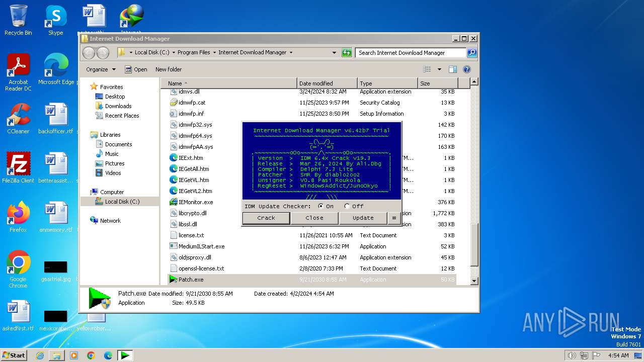Click the Close button in the patch dialog
Viewport: 644px width, 362px height.
[x=314, y=218]
